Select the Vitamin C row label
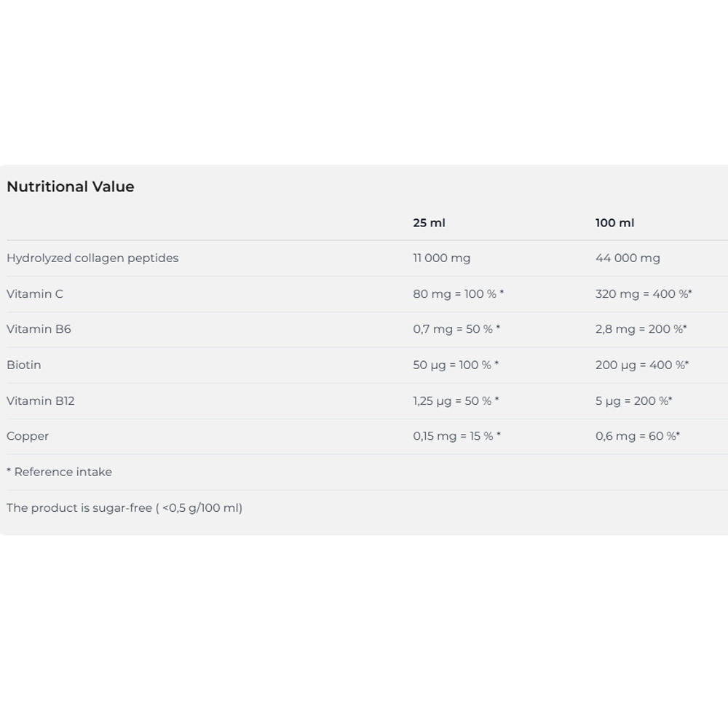This screenshot has height=728, width=728. 35,293
